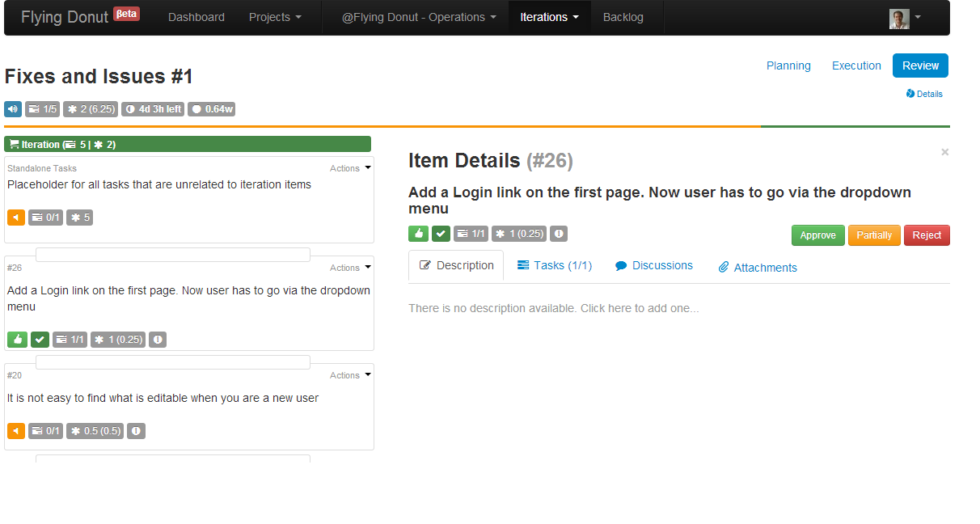Open the Tasks (1/1) tab
Viewport: 980px width, 524px height.
coord(555,265)
